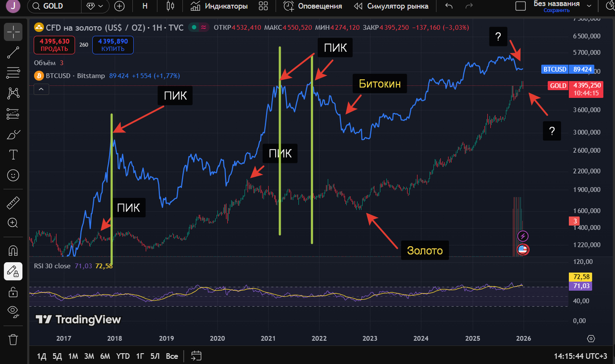Viewport: 615px width, 364px height.
Task: Click the blue BTCUSD price axis label
Action: [568, 69]
